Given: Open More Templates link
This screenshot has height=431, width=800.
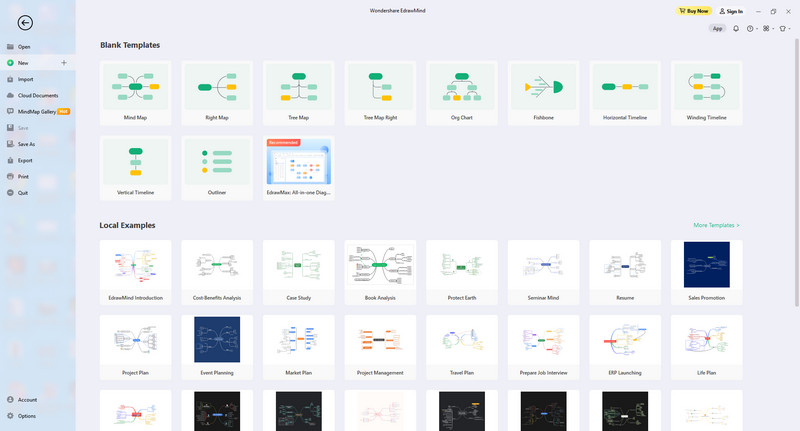Looking at the screenshot, I should click(x=716, y=225).
